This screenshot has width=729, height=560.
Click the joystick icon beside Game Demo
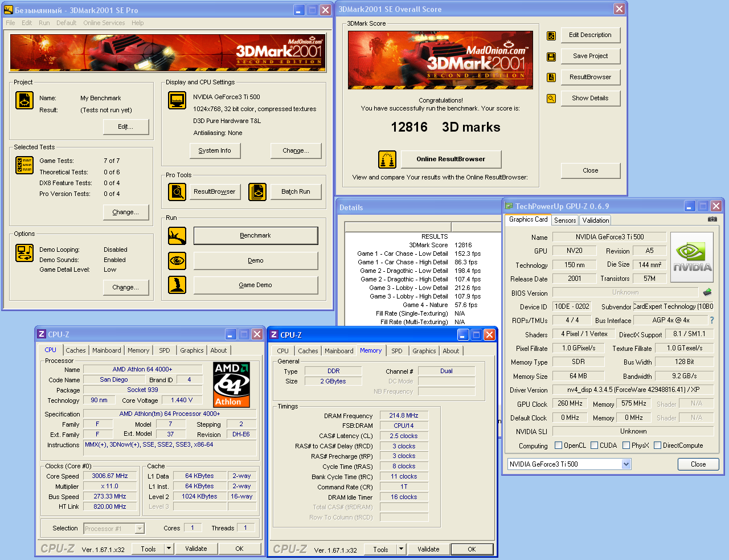pyautogui.click(x=177, y=285)
